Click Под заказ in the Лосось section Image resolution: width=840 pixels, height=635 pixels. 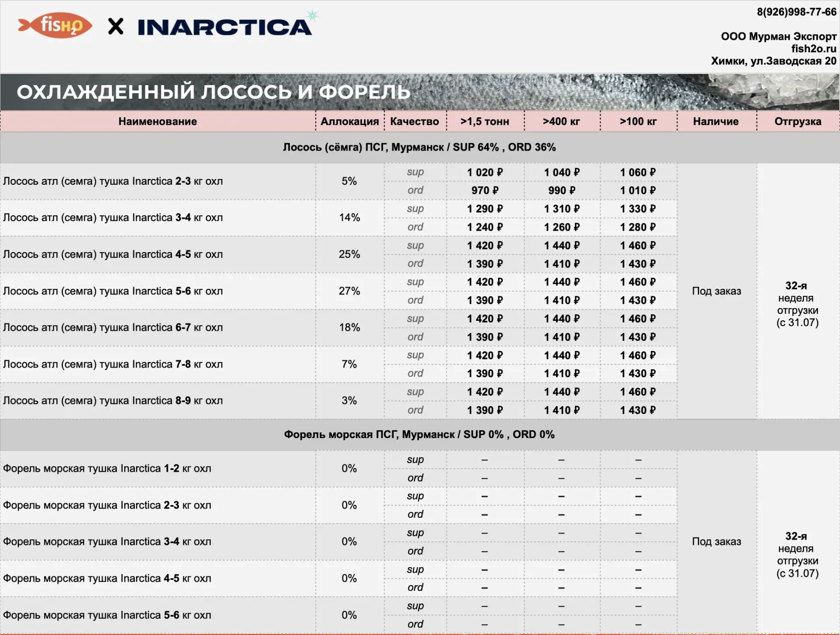[717, 291]
